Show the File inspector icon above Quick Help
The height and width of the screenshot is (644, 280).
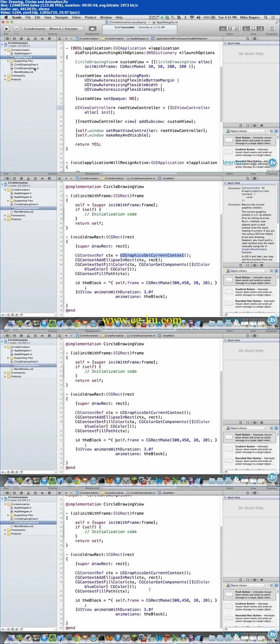point(248,38)
